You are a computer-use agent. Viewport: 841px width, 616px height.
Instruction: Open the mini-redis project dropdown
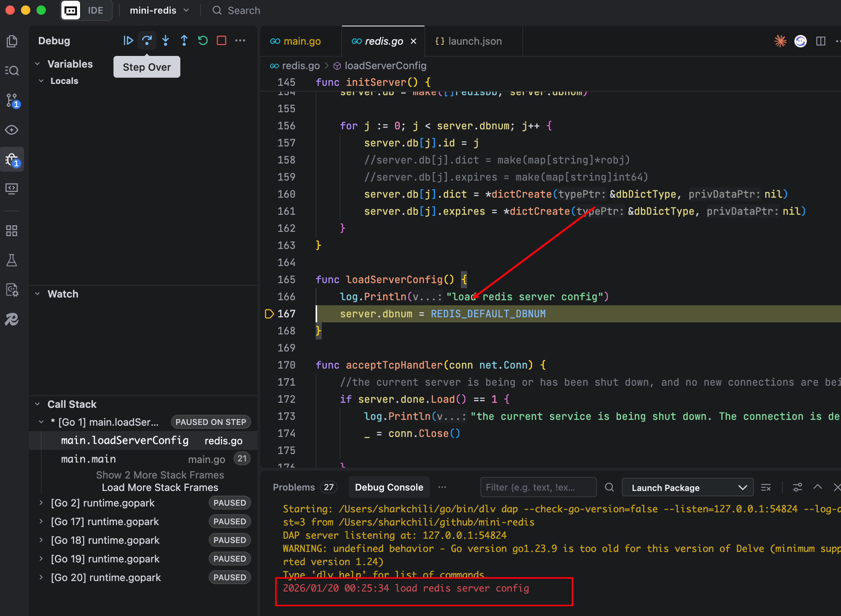pos(159,10)
